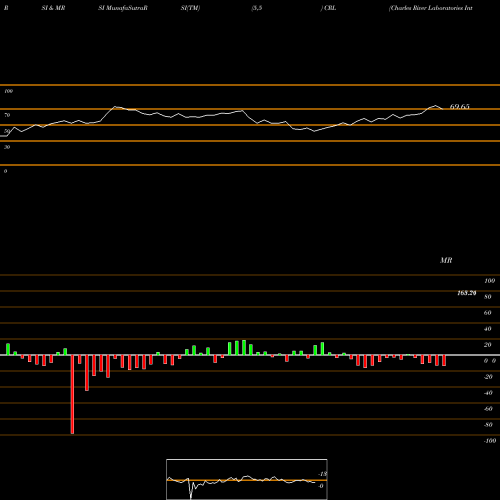Click the 'SI & MR' header text

click(53, 8)
